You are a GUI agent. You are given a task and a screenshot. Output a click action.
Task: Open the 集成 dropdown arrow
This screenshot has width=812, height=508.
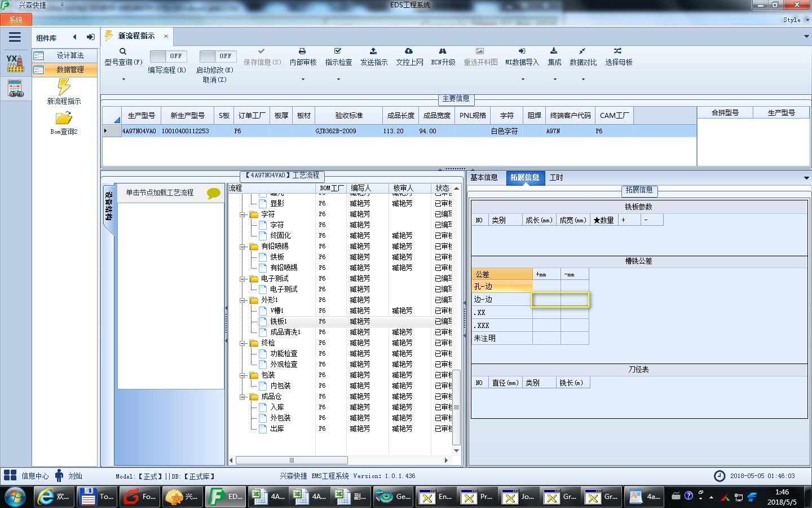[x=554, y=80]
